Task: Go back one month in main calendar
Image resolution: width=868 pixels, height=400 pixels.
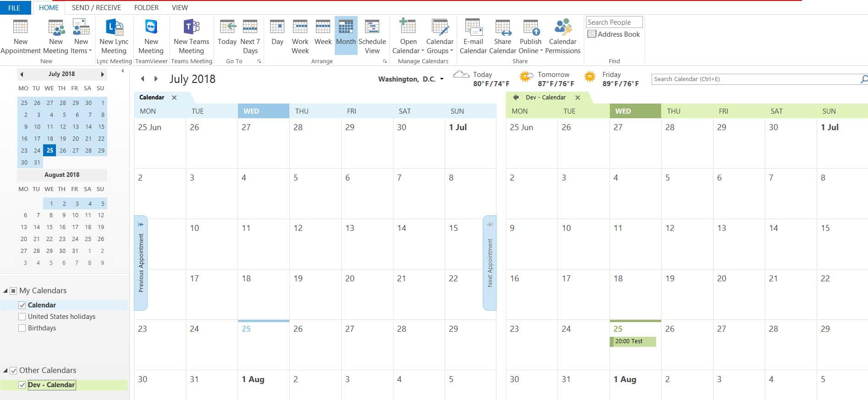Action: pyautogui.click(x=143, y=79)
